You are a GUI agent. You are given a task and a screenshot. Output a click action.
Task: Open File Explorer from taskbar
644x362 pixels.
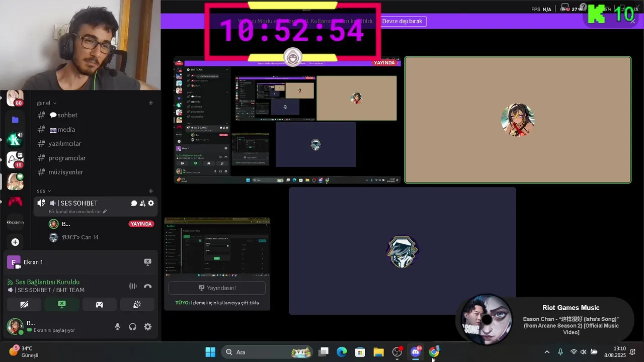(378, 352)
